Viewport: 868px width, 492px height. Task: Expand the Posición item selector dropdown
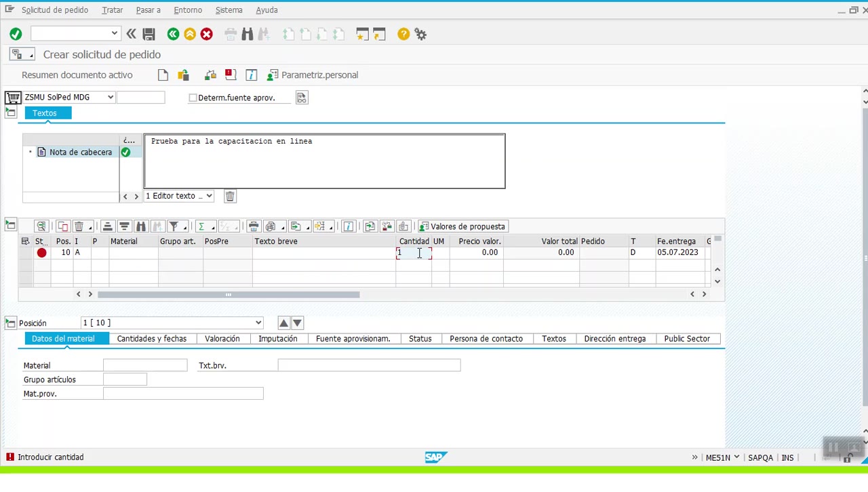click(x=258, y=323)
